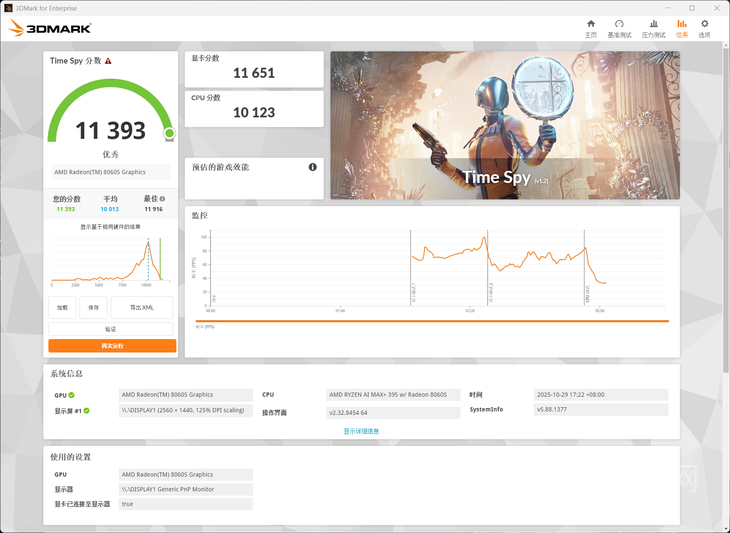Screen dimensions: 730x533
Task: Click the 验证 (Validate) button
Action: pos(111,329)
